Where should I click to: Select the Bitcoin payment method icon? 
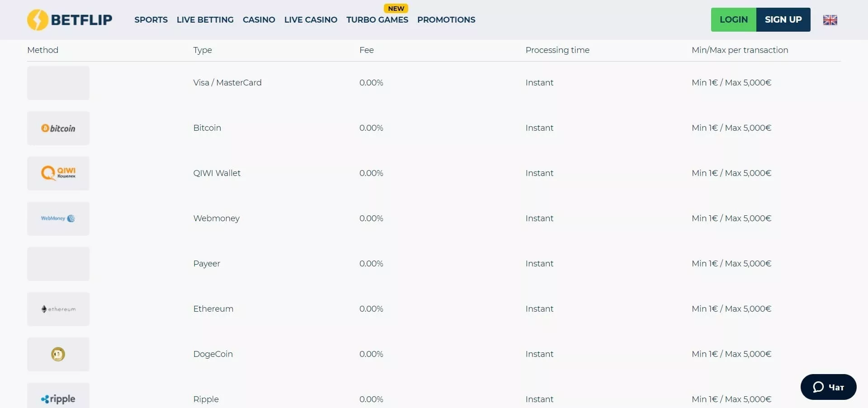coord(58,128)
